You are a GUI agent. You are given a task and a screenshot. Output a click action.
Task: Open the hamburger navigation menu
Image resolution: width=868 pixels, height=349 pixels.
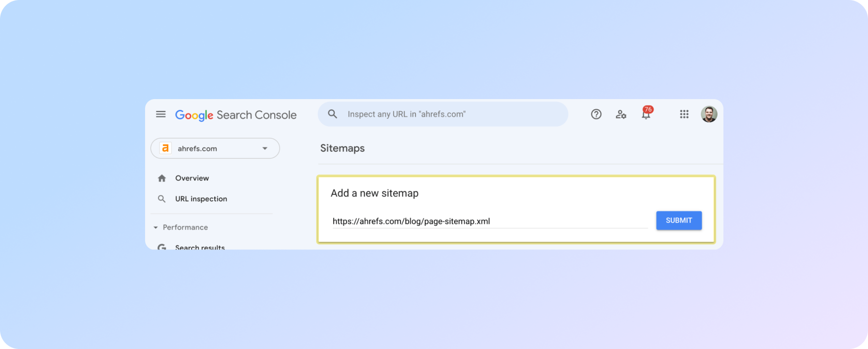pyautogui.click(x=161, y=114)
